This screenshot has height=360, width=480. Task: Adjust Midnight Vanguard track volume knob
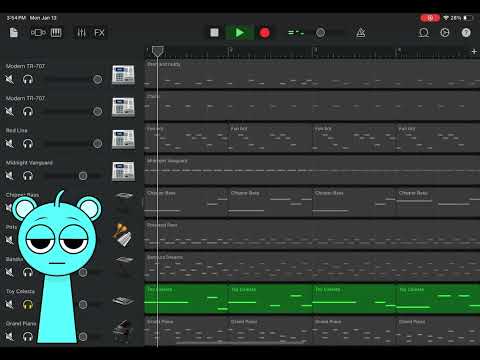(83, 176)
